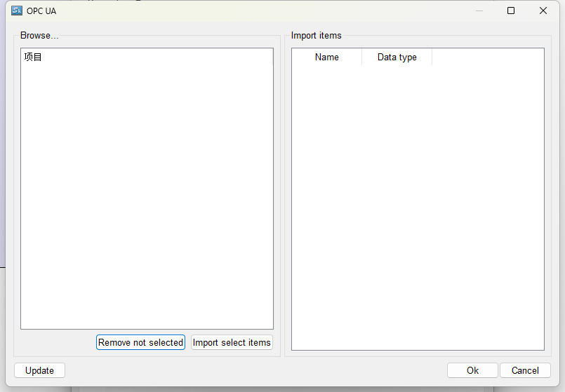Click the empty Import items list area
Image resolution: width=565 pixels, height=392 pixels.
click(x=418, y=210)
